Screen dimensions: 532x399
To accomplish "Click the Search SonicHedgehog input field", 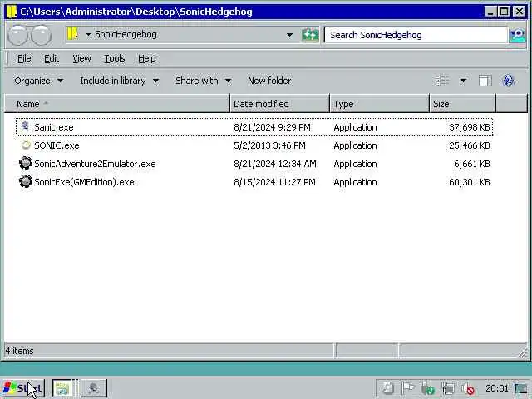I will 416,35.
